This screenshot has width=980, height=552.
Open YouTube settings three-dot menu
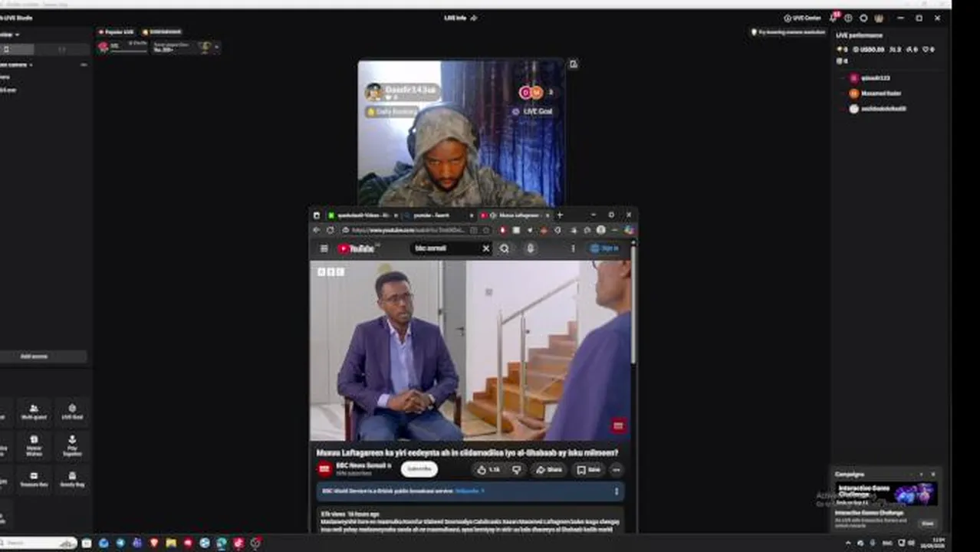pos(572,248)
